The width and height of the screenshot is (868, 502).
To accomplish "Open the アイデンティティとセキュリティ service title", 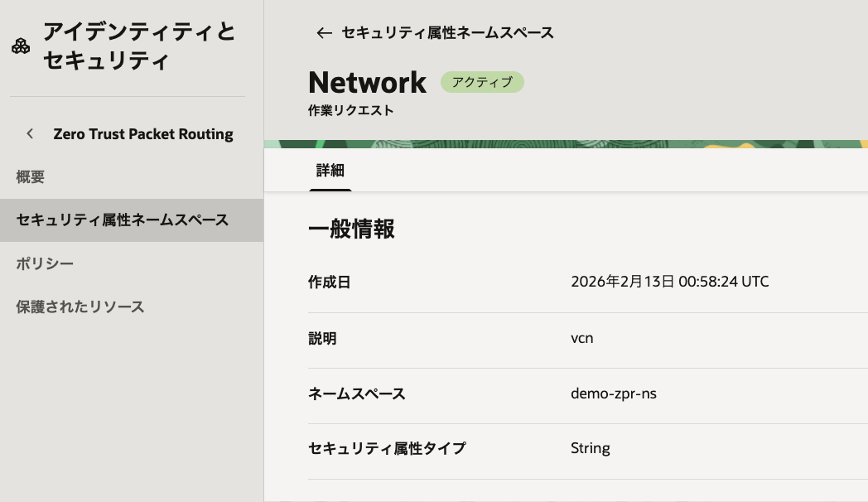I will tap(139, 46).
